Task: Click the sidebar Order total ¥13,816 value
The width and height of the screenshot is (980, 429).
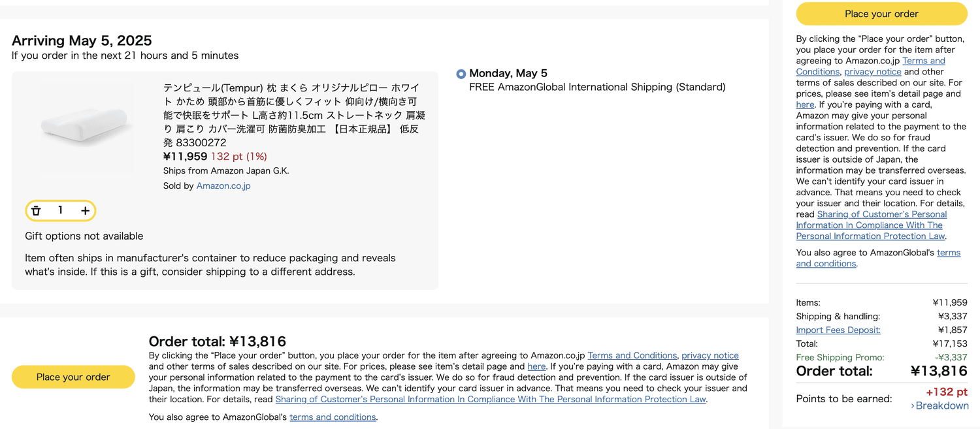Action: [939, 371]
